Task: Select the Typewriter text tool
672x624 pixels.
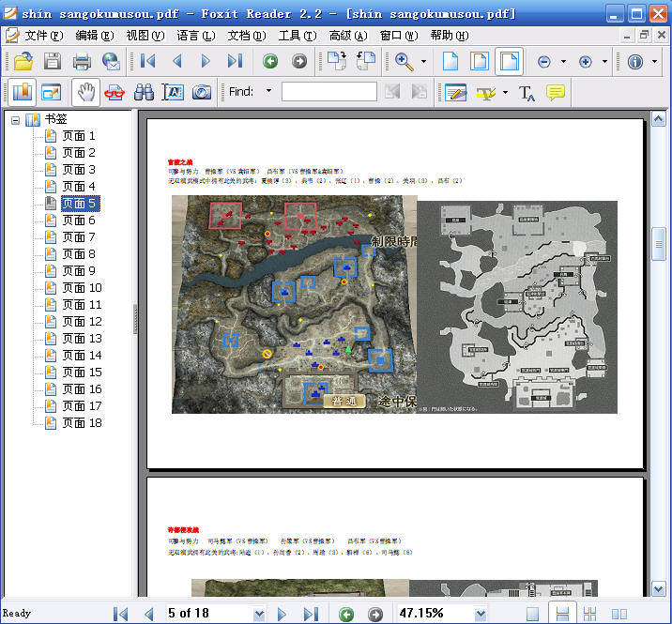Action: pos(527,92)
